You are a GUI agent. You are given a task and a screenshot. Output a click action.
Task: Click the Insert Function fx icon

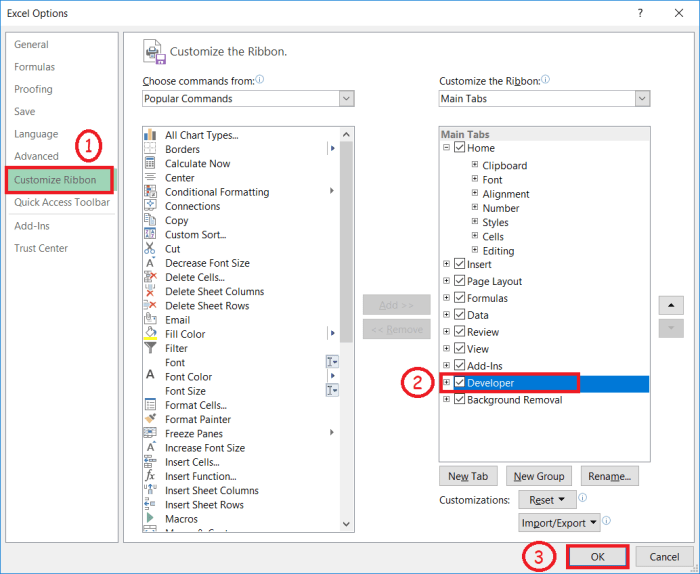click(x=150, y=476)
